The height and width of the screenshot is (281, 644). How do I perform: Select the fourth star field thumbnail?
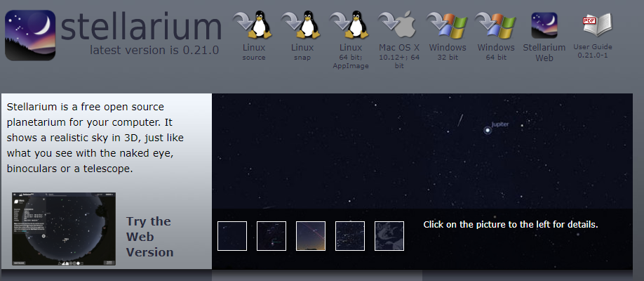tap(350, 236)
